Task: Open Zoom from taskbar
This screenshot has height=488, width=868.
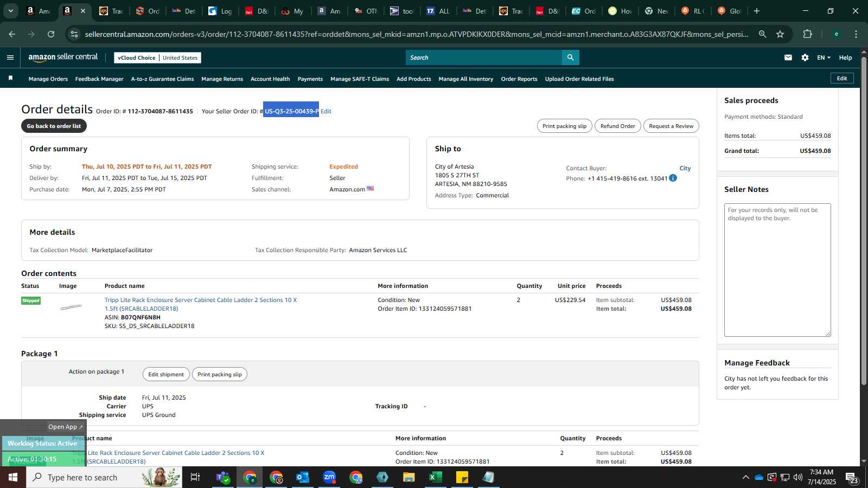Action: pos(329,477)
